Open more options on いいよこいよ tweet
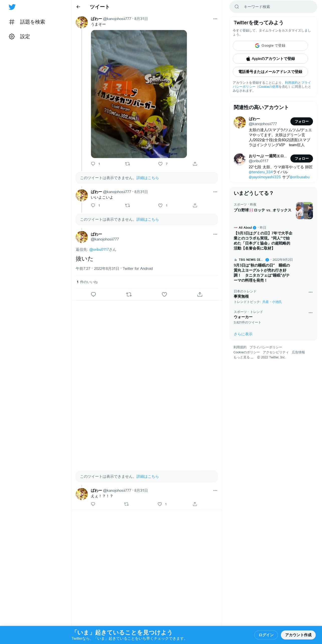Image resolution: width=322 pixels, height=644 pixels. [215, 192]
